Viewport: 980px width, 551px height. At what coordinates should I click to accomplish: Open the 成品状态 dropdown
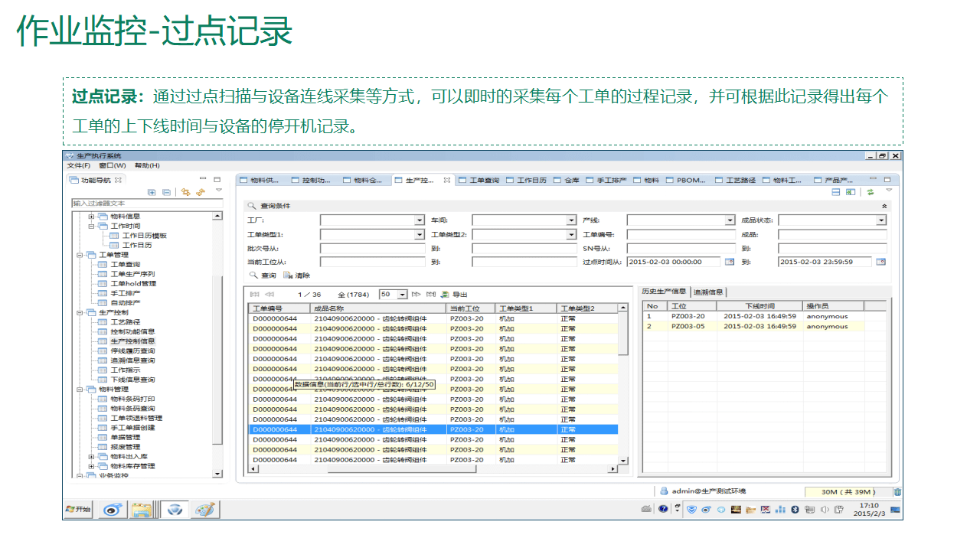tap(881, 220)
